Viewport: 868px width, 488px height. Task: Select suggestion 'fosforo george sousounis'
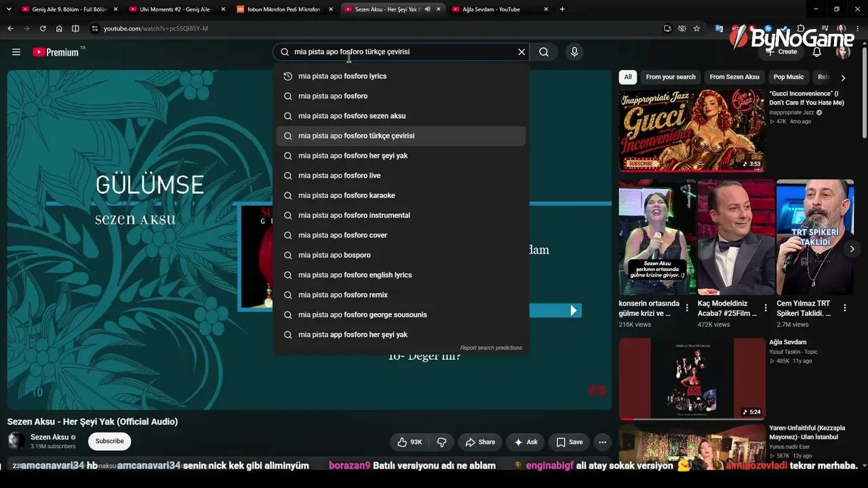pos(401,314)
